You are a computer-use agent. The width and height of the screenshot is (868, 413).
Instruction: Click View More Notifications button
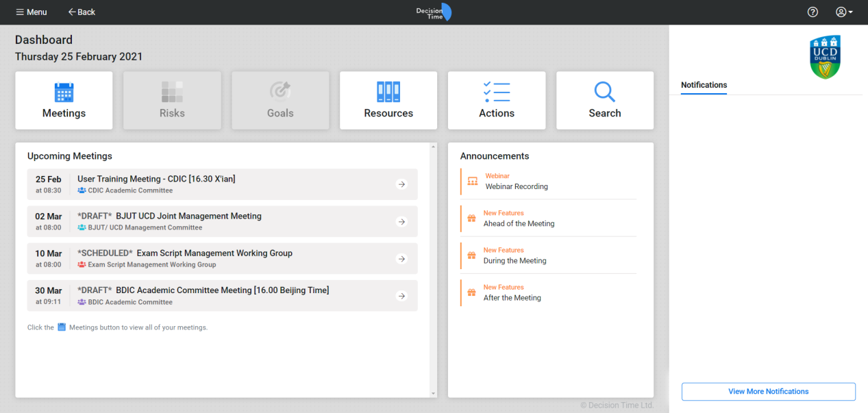point(768,392)
